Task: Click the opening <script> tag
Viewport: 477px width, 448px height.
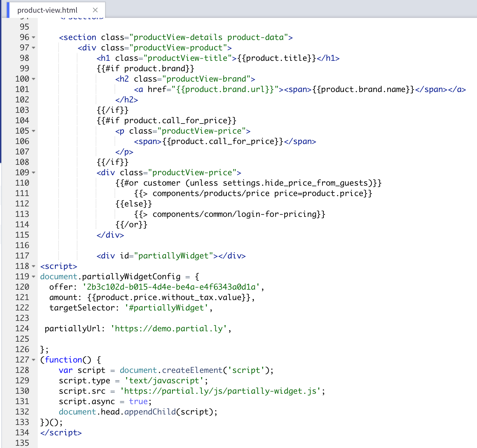Action: click(x=59, y=266)
